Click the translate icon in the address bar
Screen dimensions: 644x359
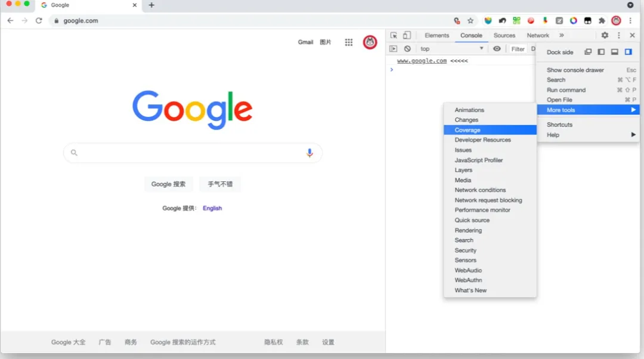tap(457, 20)
